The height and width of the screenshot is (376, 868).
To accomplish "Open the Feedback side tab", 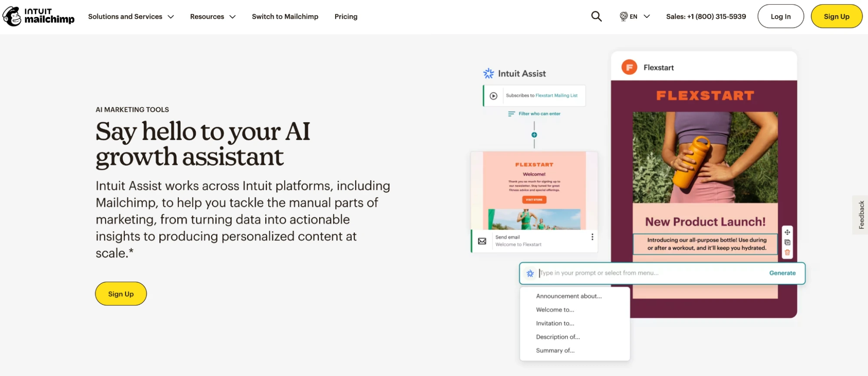I will pyautogui.click(x=861, y=215).
